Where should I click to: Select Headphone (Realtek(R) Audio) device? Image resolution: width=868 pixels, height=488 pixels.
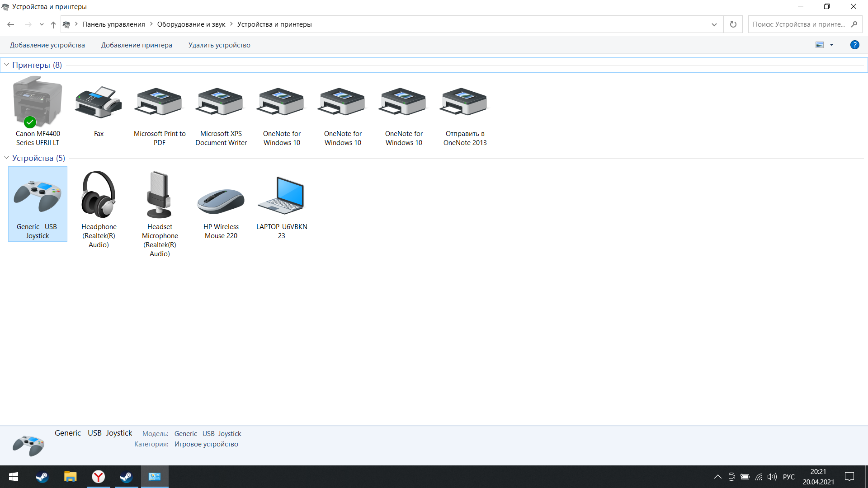99,208
